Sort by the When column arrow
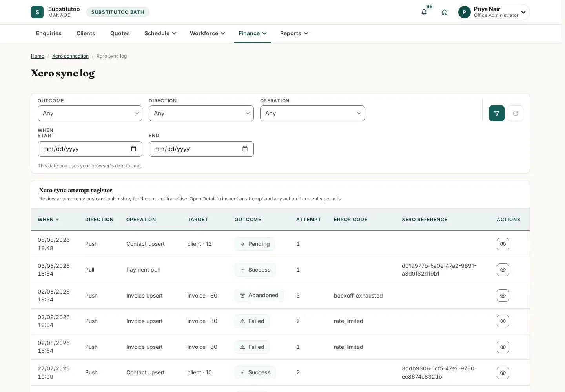 [57, 220]
